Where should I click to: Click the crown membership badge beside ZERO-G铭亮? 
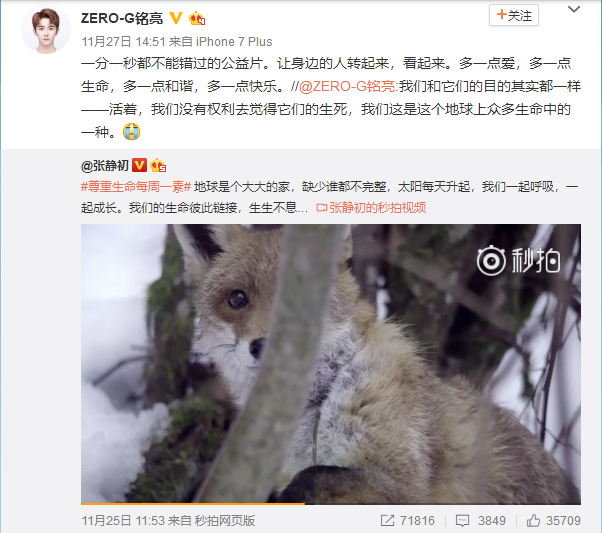(x=197, y=18)
